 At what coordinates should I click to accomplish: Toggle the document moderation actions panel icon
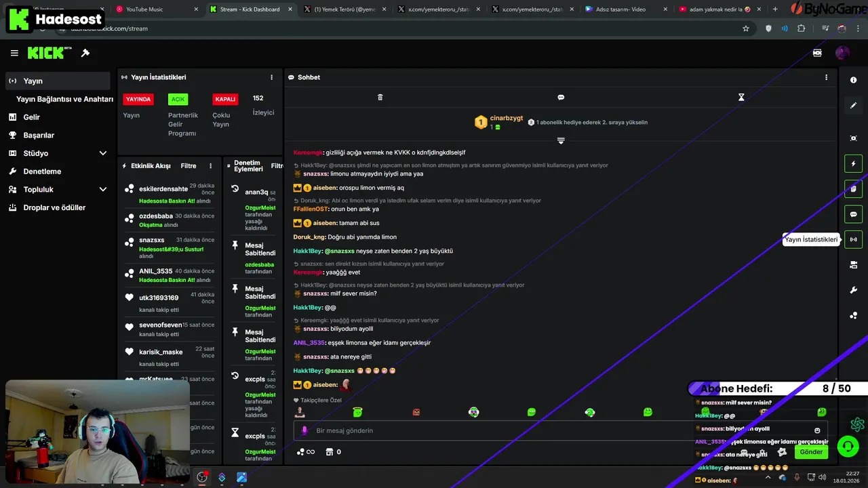pos(853,188)
